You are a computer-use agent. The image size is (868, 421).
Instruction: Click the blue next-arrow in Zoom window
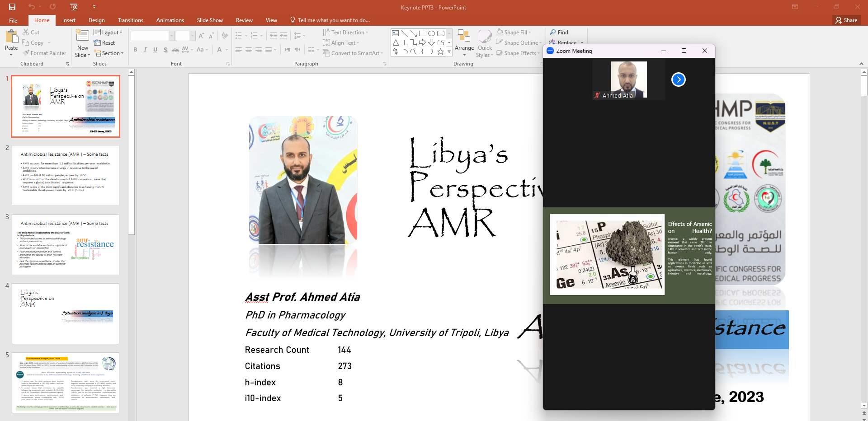coord(678,80)
